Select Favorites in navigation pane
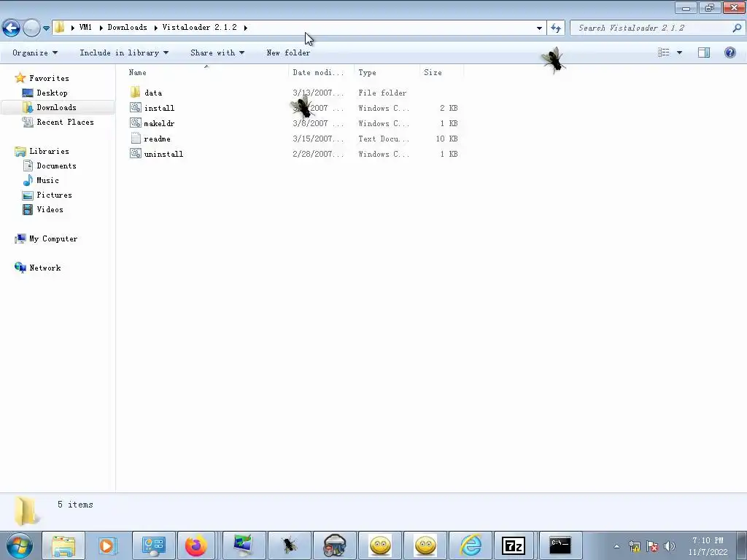Image resolution: width=747 pixels, height=560 pixels. click(49, 78)
